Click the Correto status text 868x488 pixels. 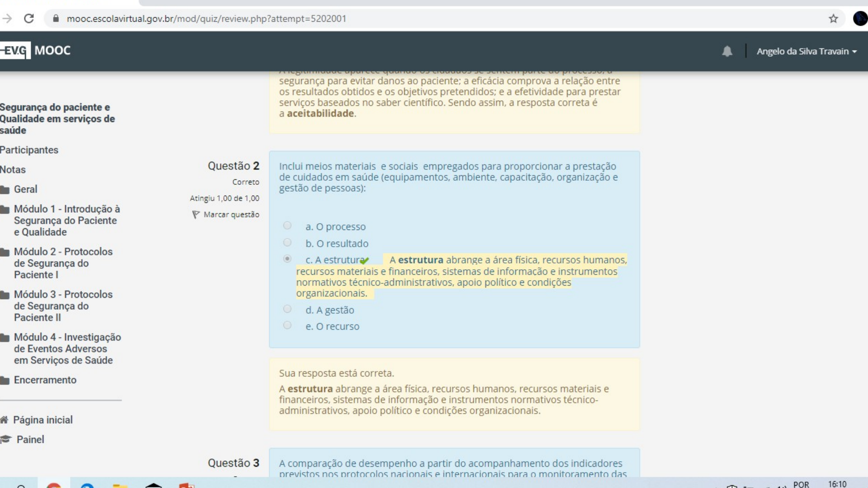[x=246, y=182]
